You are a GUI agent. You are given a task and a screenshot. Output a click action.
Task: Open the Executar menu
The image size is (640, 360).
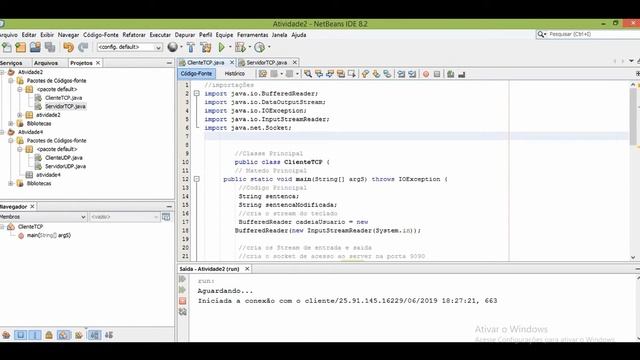pyautogui.click(x=160, y=35)
